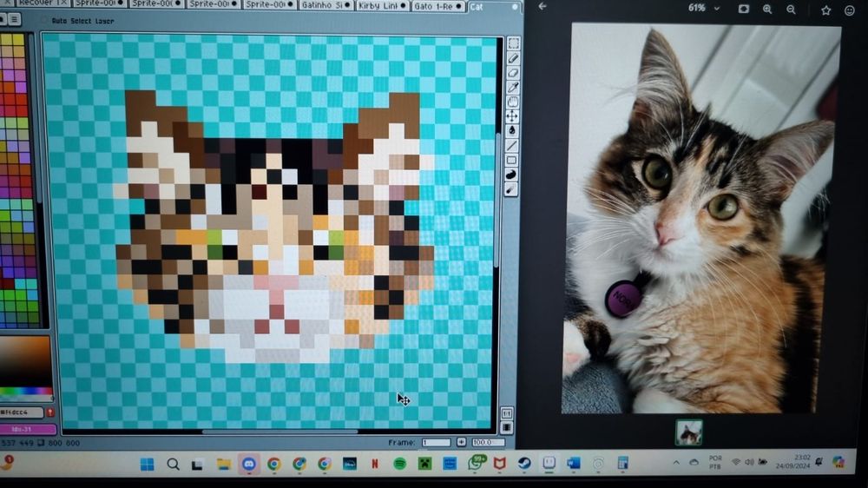Click the cat thumbnail in the Photos filmstrip
This screenshot has width=868, height=488.
click(x=688, y=432)
